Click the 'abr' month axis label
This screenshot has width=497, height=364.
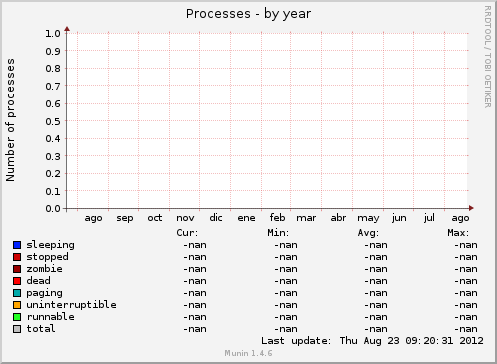click(x=338, y=218)
